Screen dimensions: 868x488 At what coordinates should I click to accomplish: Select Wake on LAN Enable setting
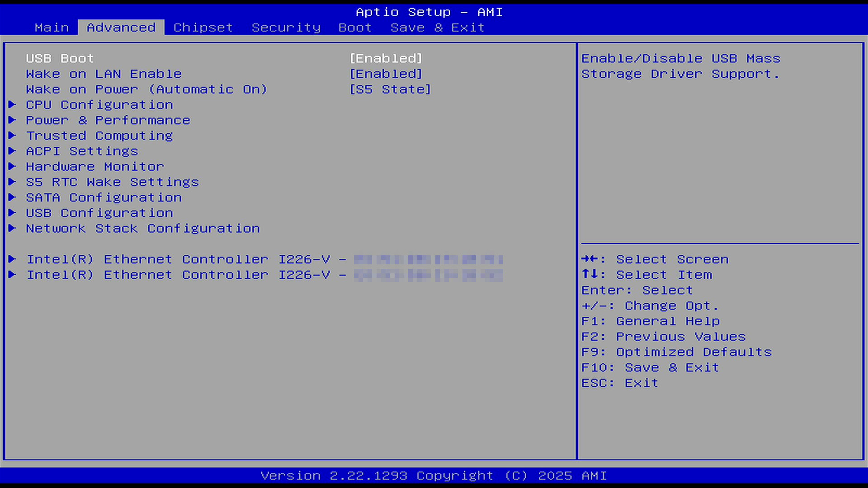pos(104,74)
